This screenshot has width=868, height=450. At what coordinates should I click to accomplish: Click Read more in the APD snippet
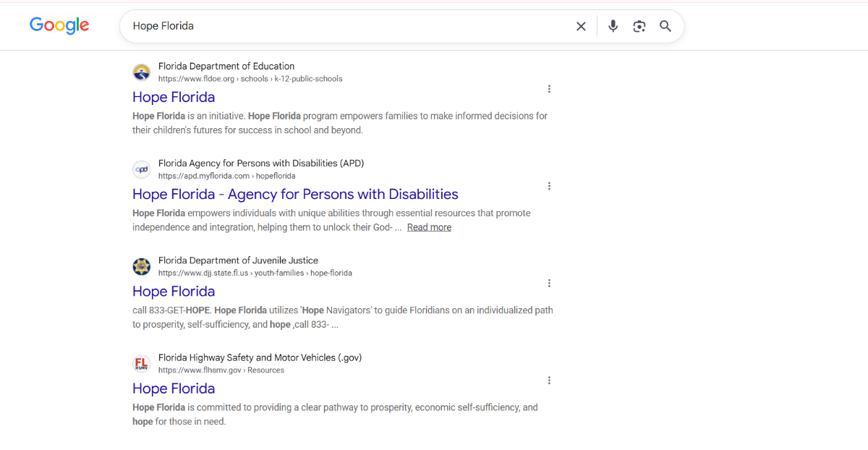tap(429, 227)
